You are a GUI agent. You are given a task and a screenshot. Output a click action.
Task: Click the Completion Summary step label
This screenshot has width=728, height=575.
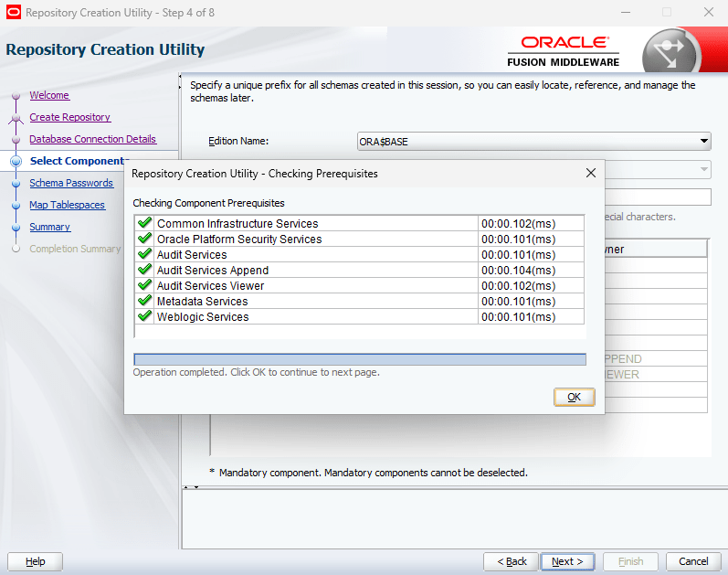[75, 249]
